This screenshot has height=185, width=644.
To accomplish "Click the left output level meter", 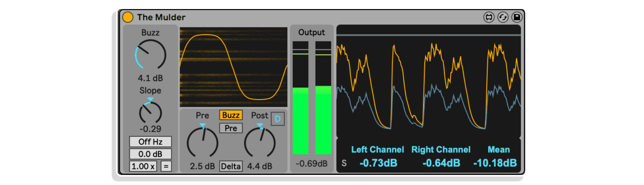I will point(300,98).
